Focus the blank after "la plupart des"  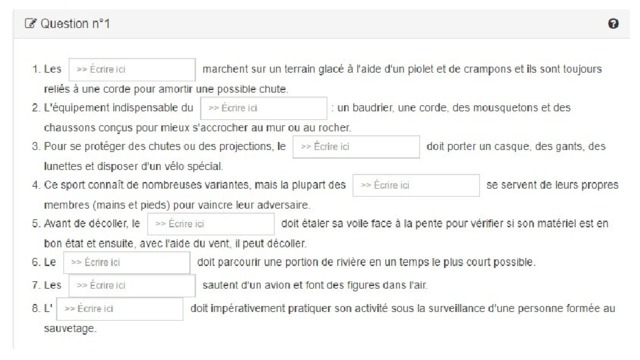click(416, 185)
